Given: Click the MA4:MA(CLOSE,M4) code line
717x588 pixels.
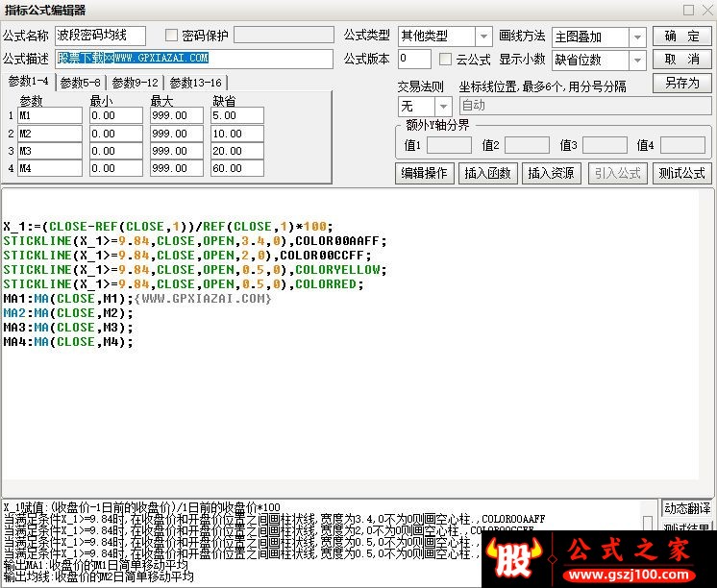Looking at the screenshot, I should [68, 342].
